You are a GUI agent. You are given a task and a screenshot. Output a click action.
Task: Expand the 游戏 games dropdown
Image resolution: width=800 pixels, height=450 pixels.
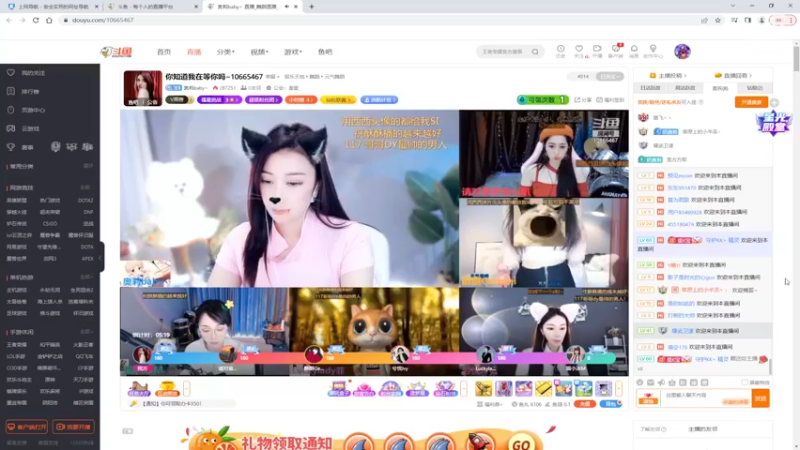tap(293, 52)
